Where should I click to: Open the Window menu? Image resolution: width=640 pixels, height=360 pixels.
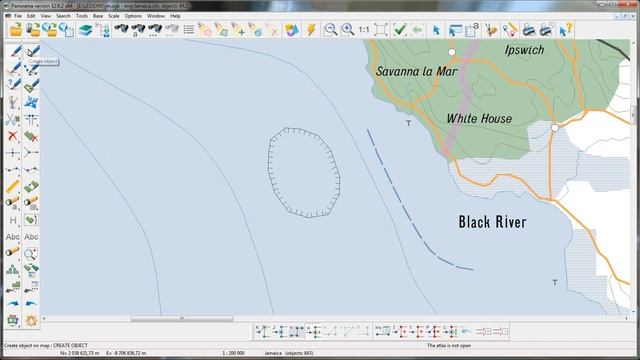156,16
